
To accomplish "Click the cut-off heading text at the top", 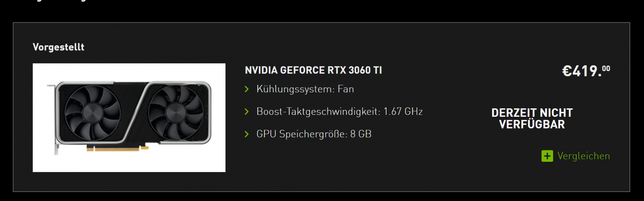I will (60, 1).
